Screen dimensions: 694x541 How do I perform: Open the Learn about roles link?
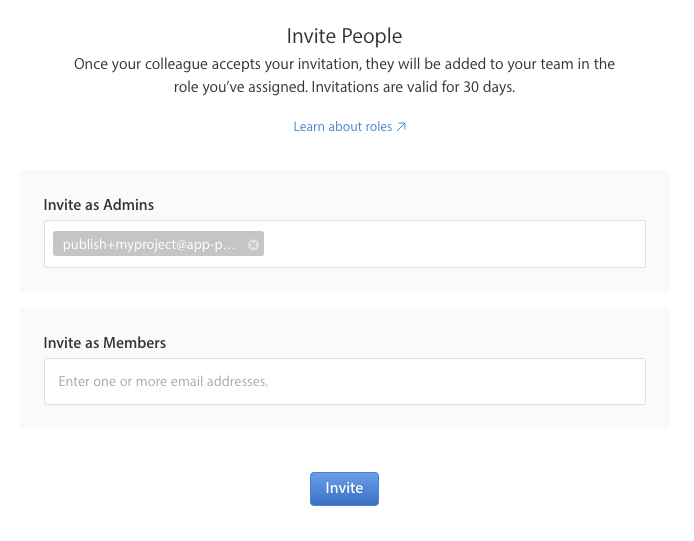click(343, 127)
